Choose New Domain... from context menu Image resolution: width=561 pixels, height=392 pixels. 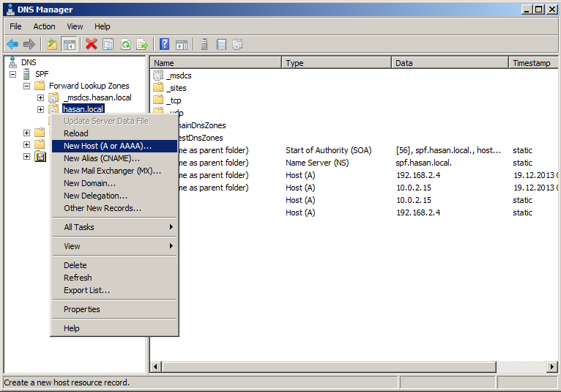[114, 183]
